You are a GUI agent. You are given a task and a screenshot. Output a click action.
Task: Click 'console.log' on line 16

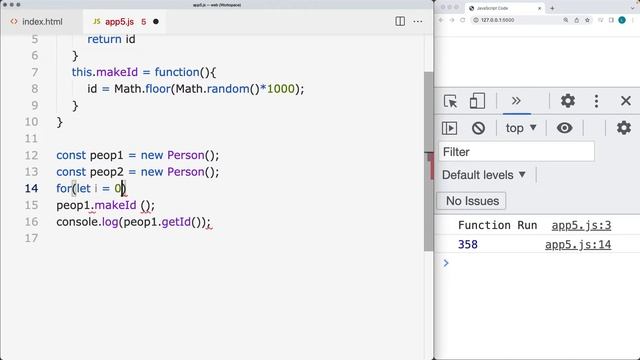(x=87, y=222)
